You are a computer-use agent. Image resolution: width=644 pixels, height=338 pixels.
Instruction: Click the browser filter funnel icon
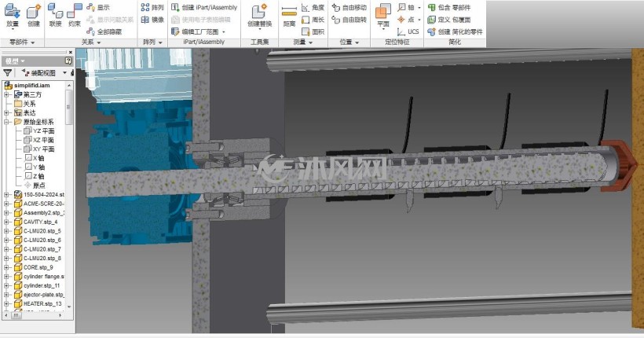[7, 73]
